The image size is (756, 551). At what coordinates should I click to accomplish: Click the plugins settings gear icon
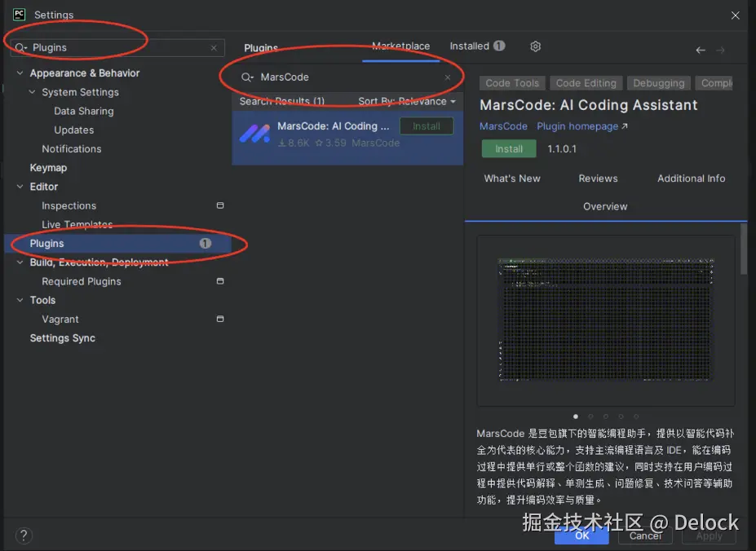pos(535,46)
